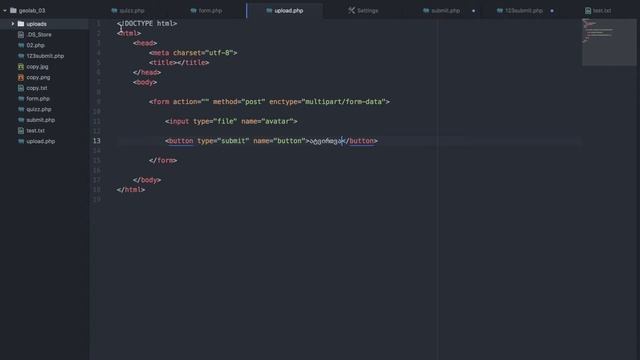640x360 pixels.
Task: Click the uploads folder icon
Action: tap(21, 24)
